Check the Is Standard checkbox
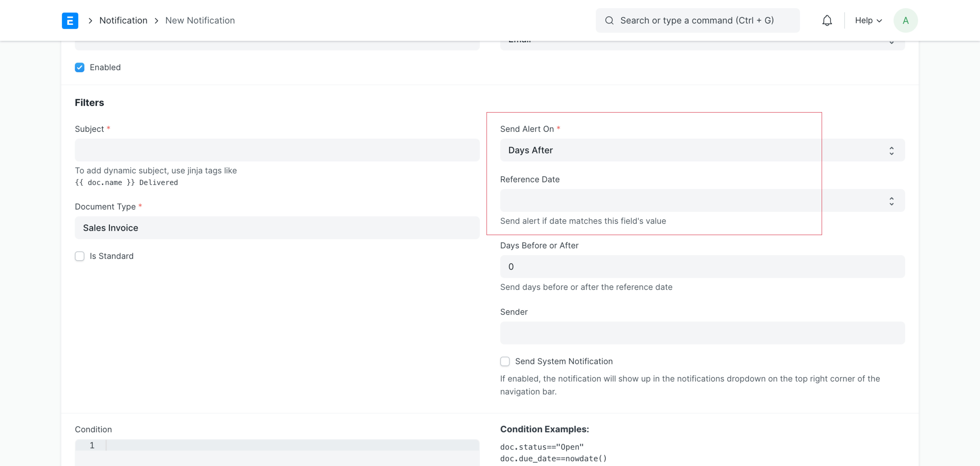Viewport: 980px width, 466px height. [x=79, y=256]
